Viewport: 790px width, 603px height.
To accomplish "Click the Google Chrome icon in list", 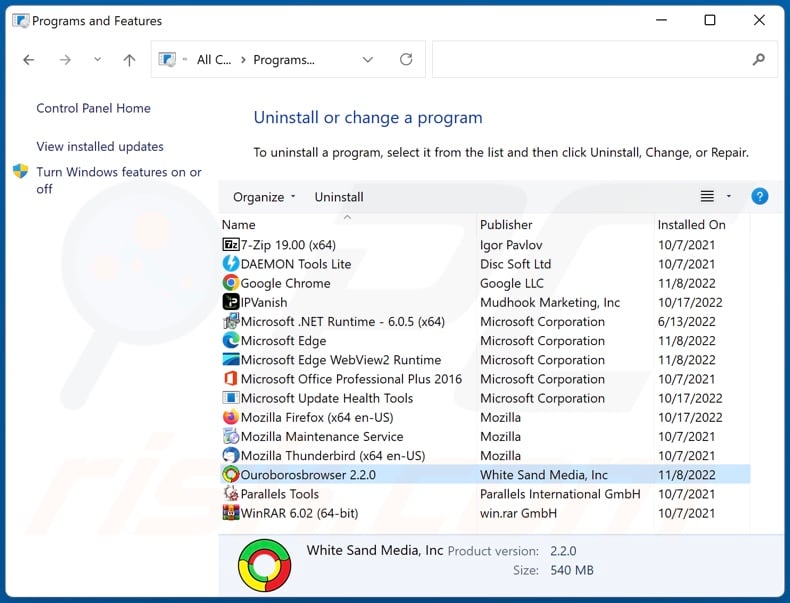I will (x=231, y=283).
